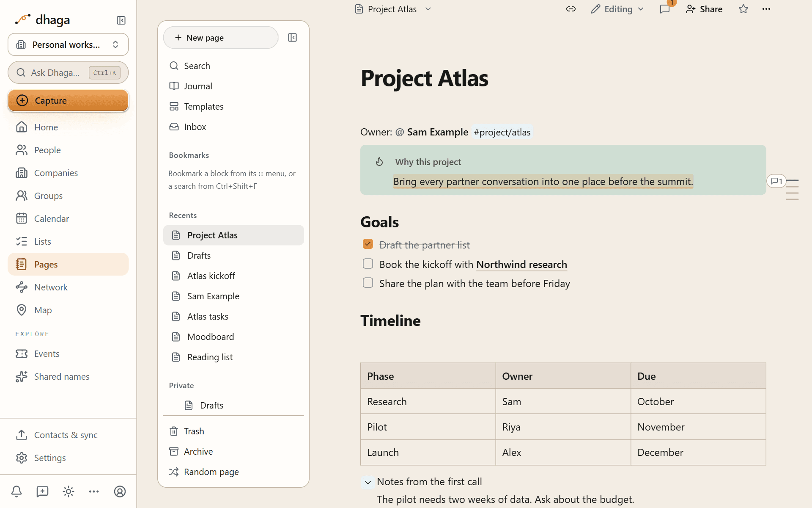This screenshot has width=812, height=508.
Task: Open the notifications bell
Action: pyautogui.click(x=16, y=491)
